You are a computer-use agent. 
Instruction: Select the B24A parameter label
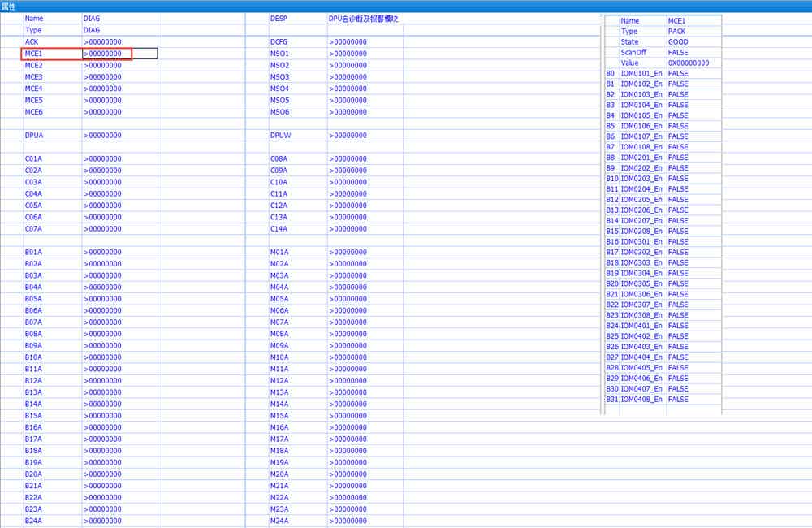click(33, 521)
